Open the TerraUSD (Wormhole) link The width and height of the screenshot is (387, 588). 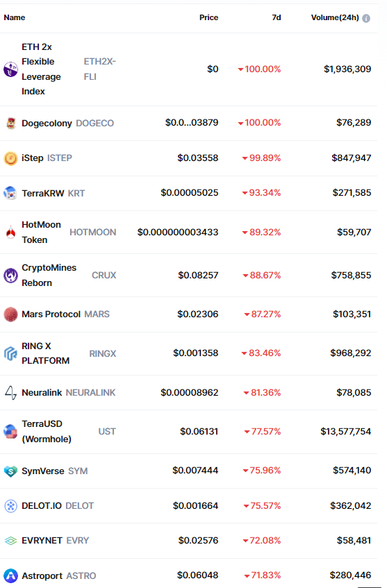[x=47, y=432]
